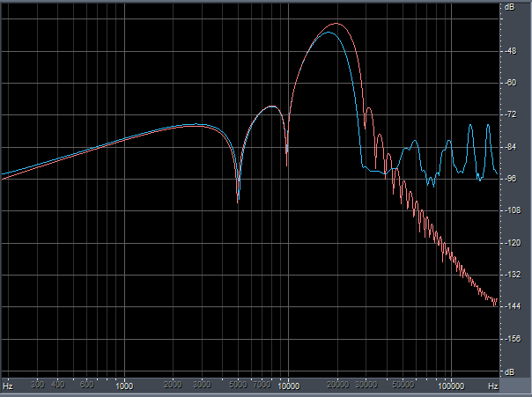Click the dB unit label below -156
This screenshot has height=397, width=532.
[x=510, y=372]
